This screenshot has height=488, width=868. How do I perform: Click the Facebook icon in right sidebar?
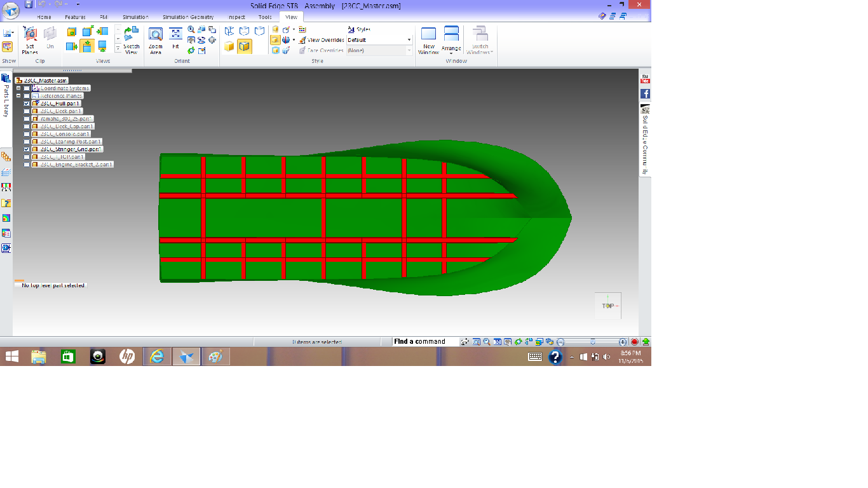coord(645,94)
